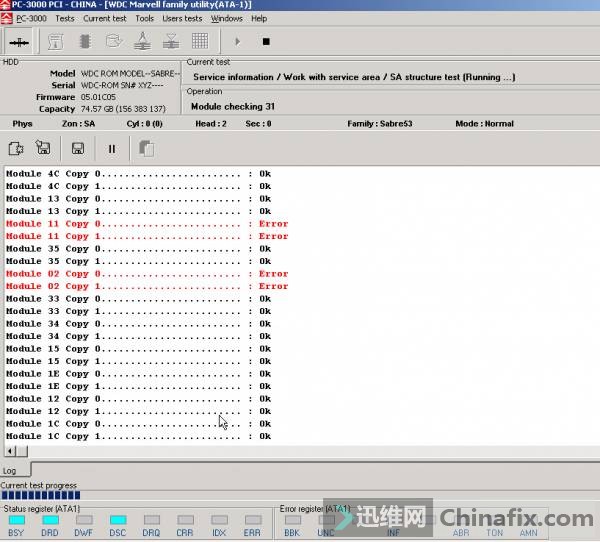Click 'Module checking 31' operation text
This screenshot has width=600, height=542.
[x=233, y=106]
